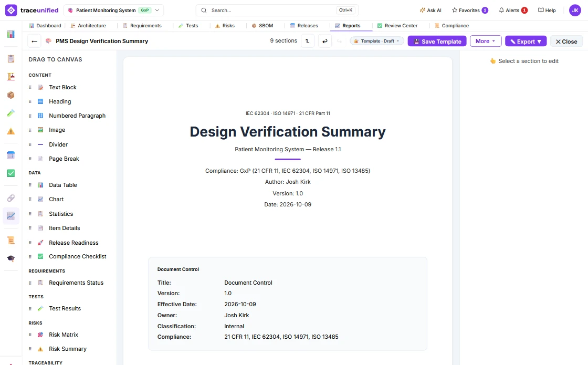
Task: Open the Export dropdown
Action: [526, 41]
